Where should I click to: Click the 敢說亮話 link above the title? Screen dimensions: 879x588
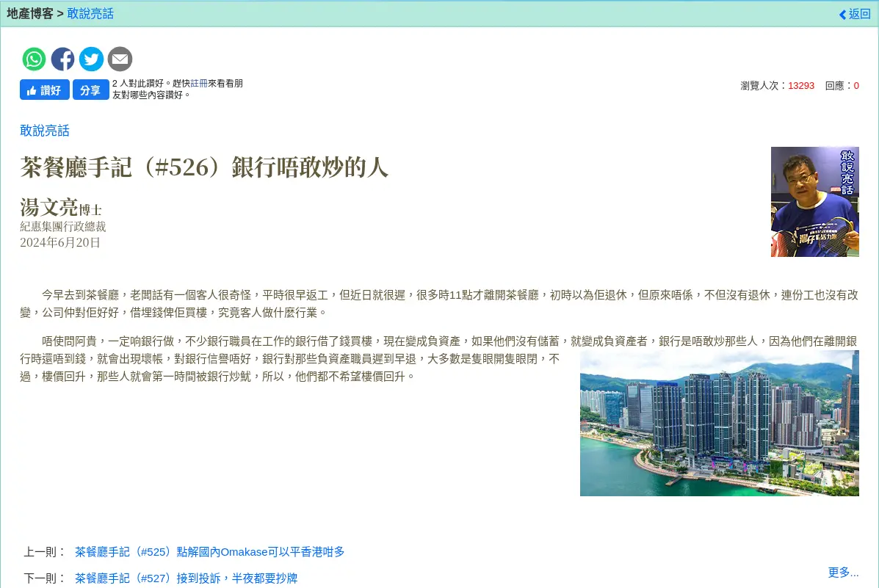44,130
